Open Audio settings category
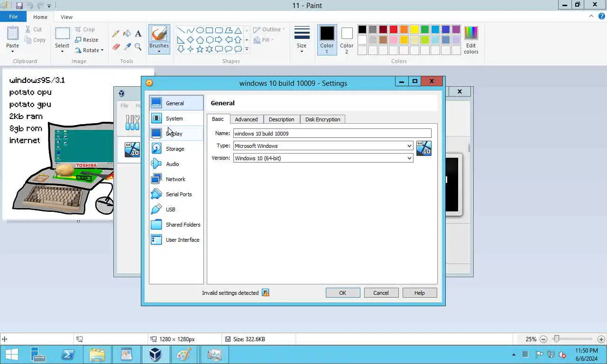 click(x=176, y=164)
